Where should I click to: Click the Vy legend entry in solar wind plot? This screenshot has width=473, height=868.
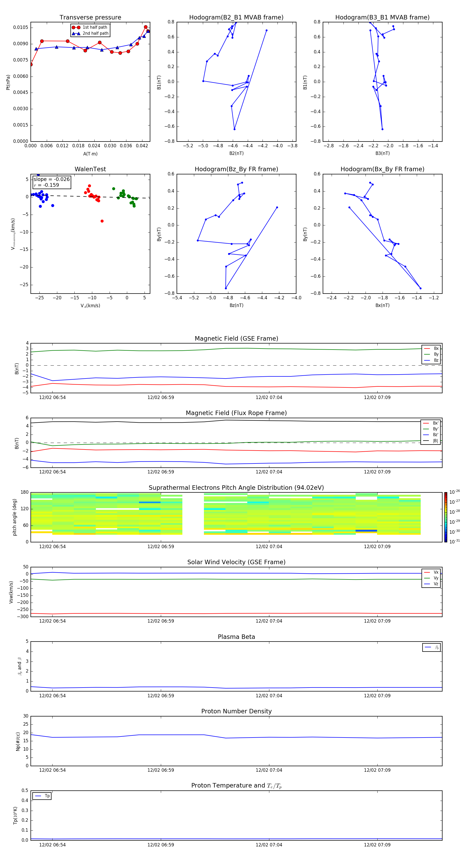[x=431, y=578]
